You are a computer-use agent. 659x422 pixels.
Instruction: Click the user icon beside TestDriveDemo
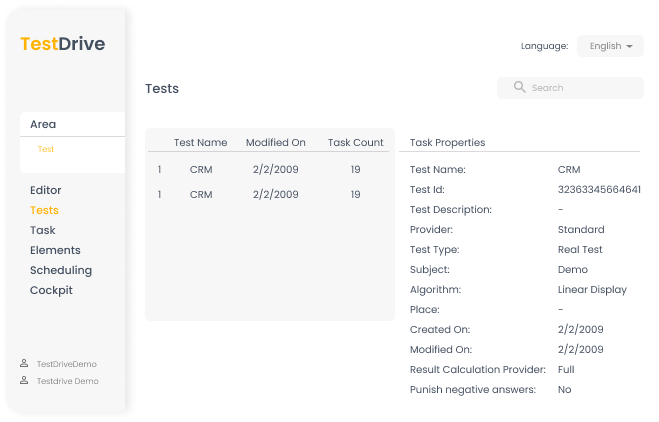tap(24, 363)
